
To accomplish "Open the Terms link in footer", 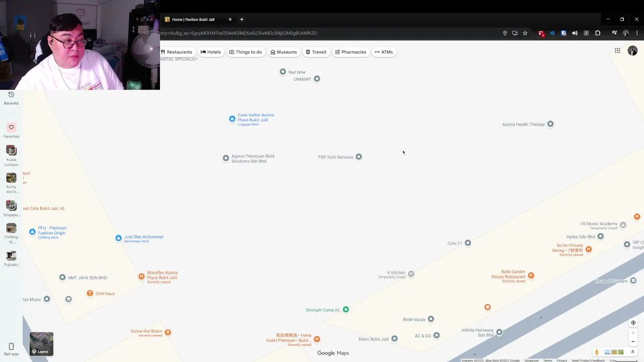I will (547, 360).
